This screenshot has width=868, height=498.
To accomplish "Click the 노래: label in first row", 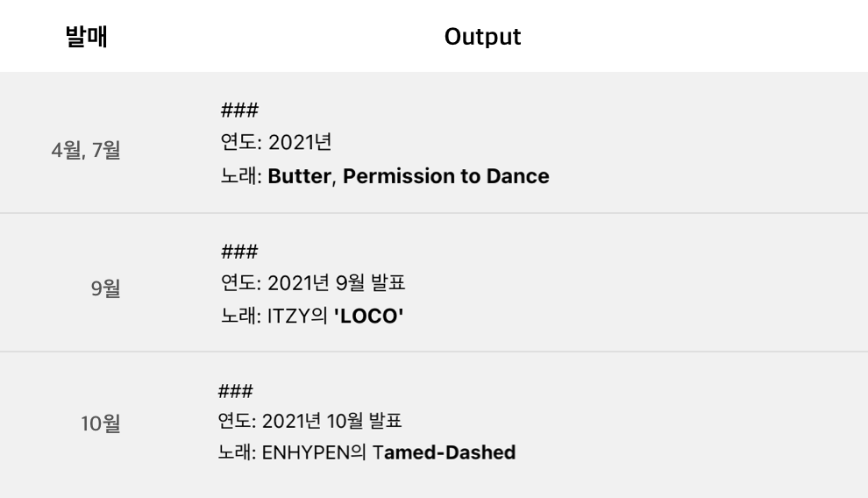I will 241,176.
